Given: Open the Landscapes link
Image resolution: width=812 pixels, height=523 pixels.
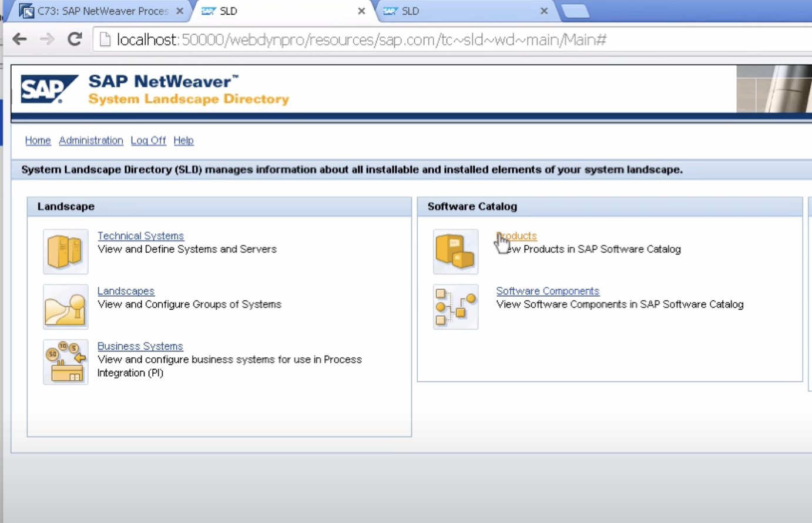Looking at the screenshot, I should (x=126, y=291).
